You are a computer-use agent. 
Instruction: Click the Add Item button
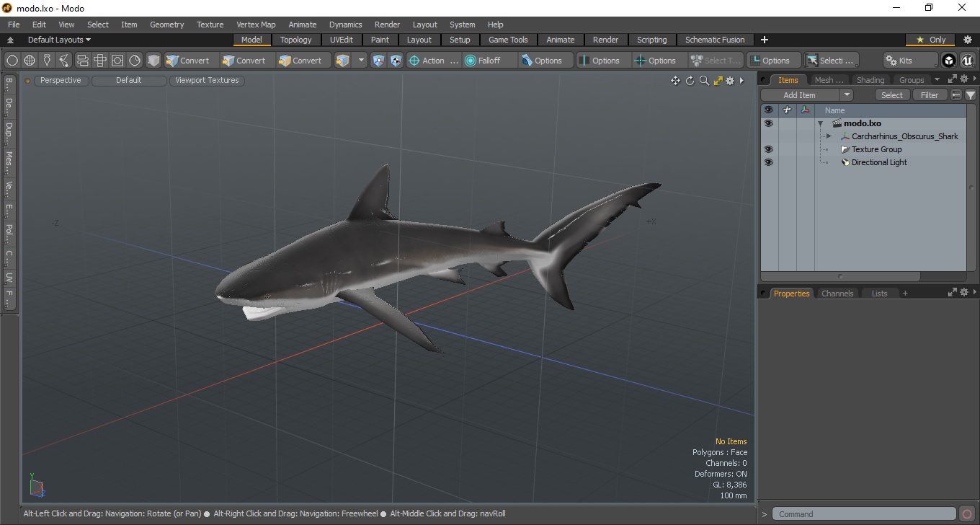point(800,95)
